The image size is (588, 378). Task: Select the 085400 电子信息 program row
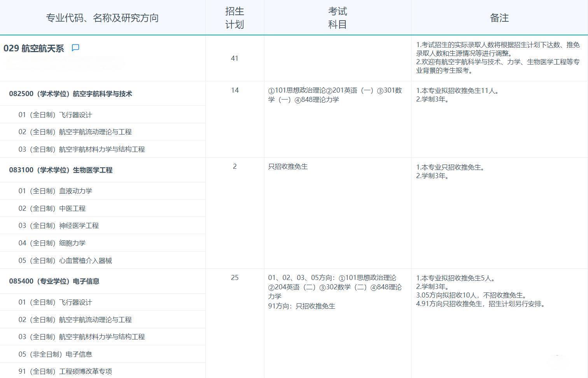pos(54,281)
